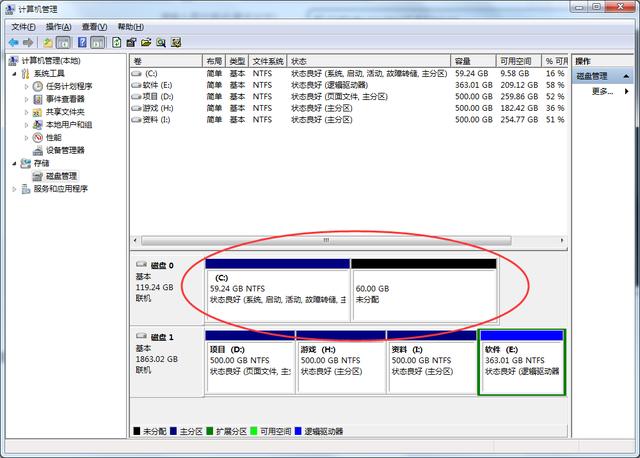640x458 pixels.
Task: Click the open-folder toolbar icon
Action: 146,43
